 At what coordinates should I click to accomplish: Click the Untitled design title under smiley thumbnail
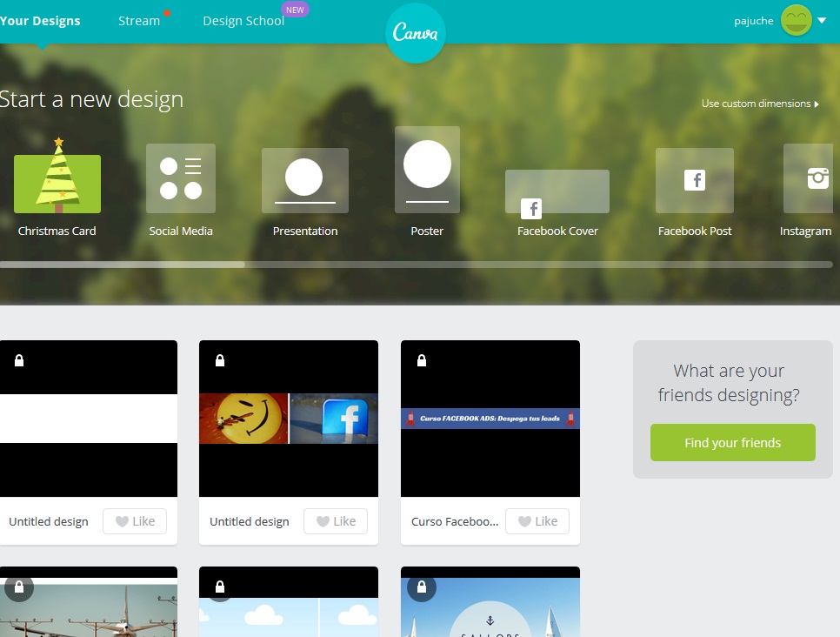(x=250, y=522)
